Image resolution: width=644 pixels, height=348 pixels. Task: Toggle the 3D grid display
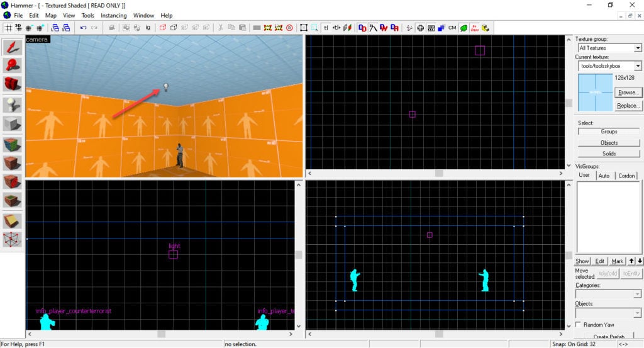tap(18, 28)
